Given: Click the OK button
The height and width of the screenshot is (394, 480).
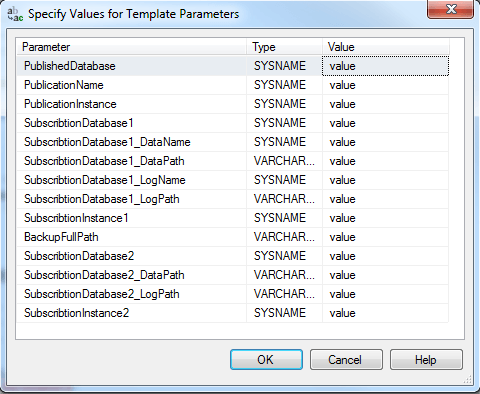Looking at the screenshot, I should click(266, 359).
